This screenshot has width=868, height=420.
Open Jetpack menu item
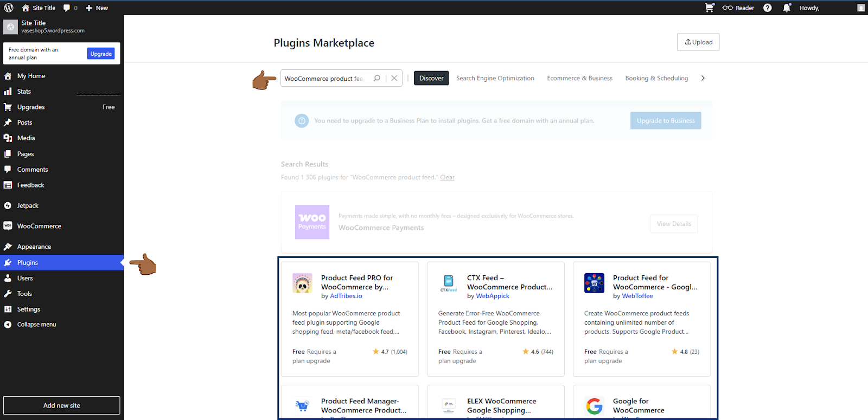(x=62, y=205)
